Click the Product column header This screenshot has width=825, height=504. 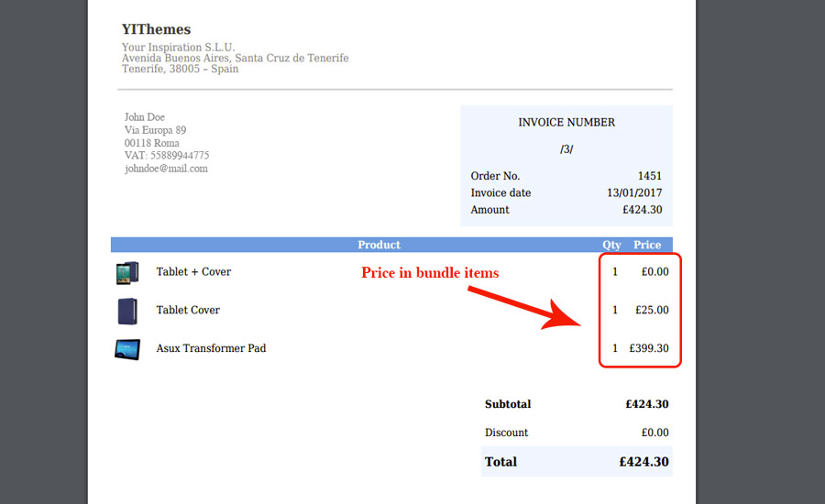[x=379, y=245]
